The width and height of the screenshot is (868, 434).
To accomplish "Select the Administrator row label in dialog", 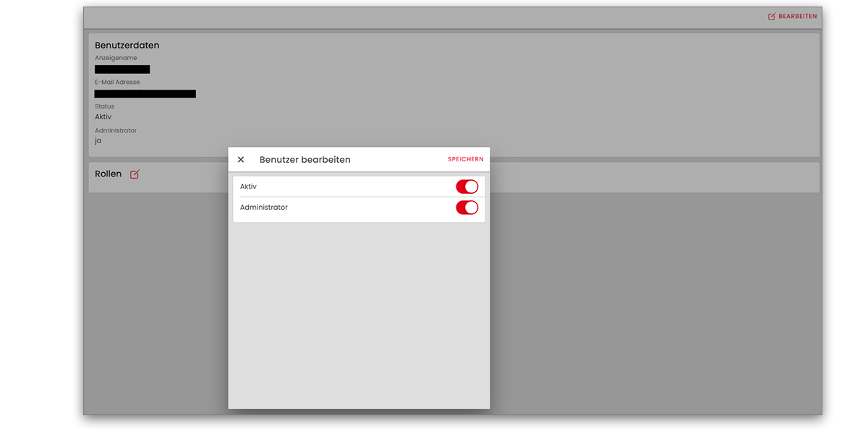I will [264, 208].
